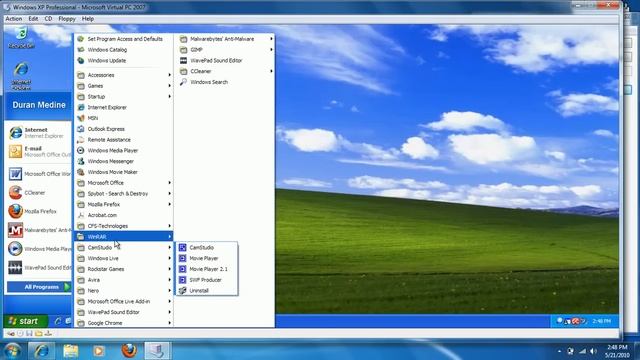Viewport: 640px width, 360px height.
Task: Select the highlighted WinRAR folder
Action: click(124, 237)
